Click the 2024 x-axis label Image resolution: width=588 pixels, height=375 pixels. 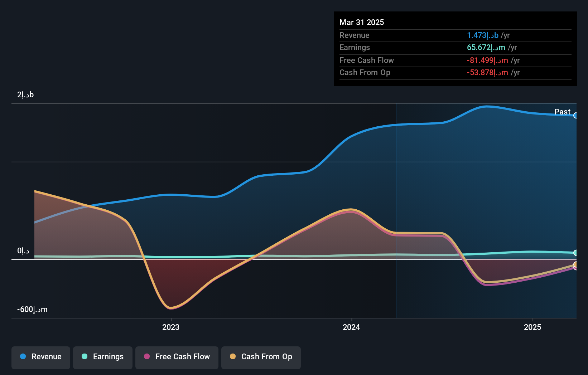point(351,327)
